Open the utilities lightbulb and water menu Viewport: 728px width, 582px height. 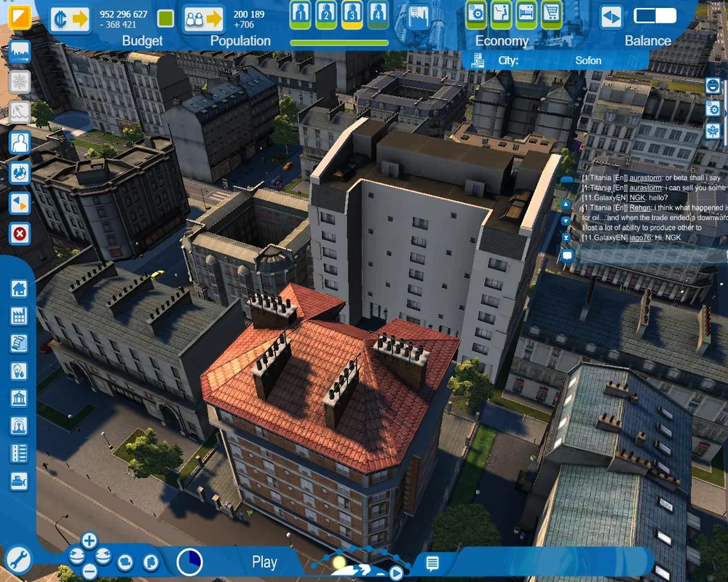(x=19, y=370)
